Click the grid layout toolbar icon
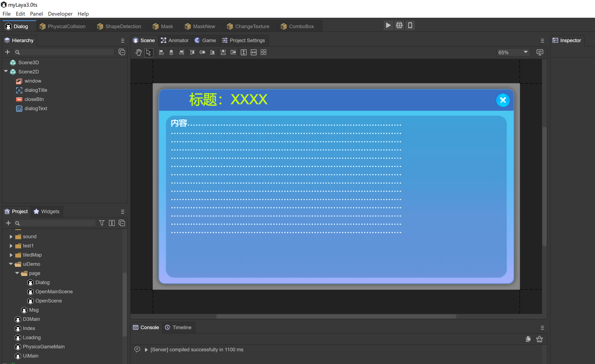 [263, 52]
